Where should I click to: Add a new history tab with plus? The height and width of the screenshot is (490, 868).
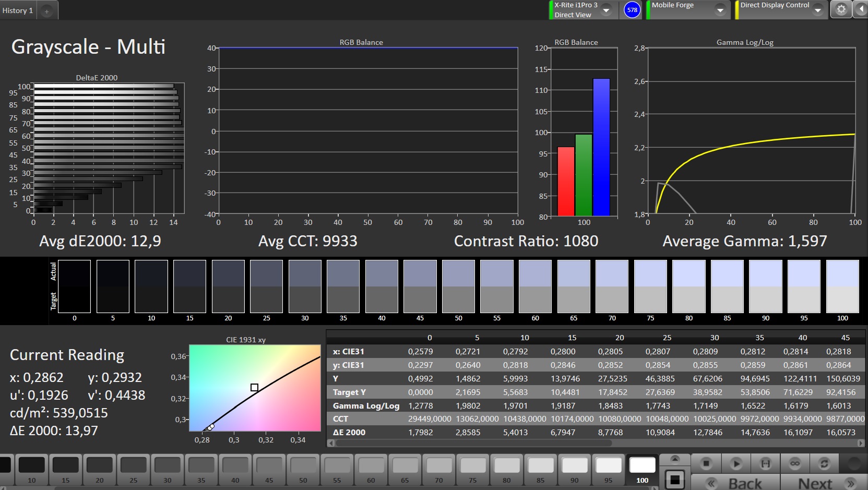coord(46,11)
